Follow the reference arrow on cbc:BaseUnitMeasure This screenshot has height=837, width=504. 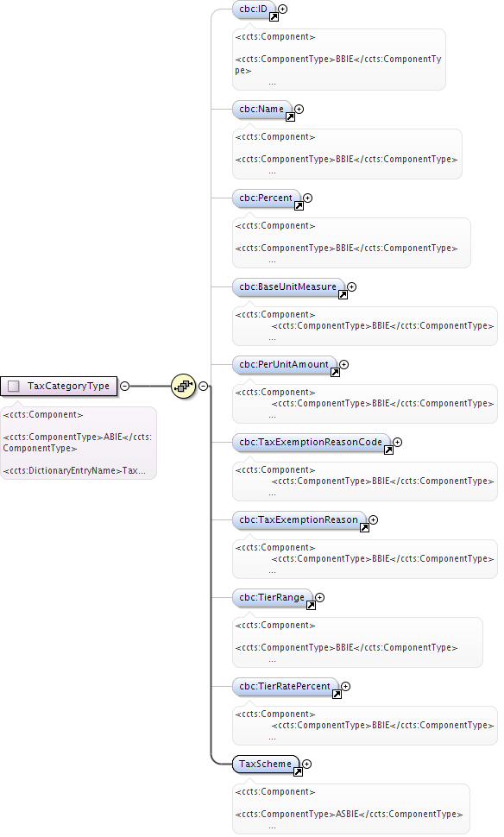343,294
